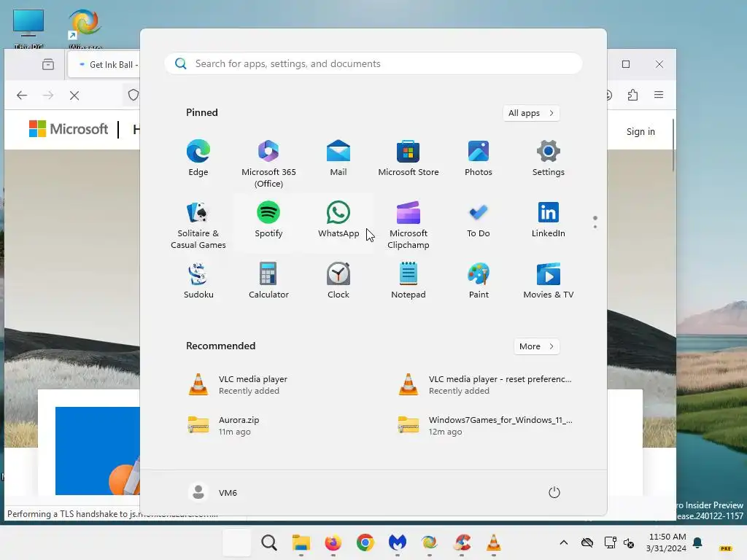747x560 pixels.
Task: Click the taskbar clock and date
Action: click(667, 542)
